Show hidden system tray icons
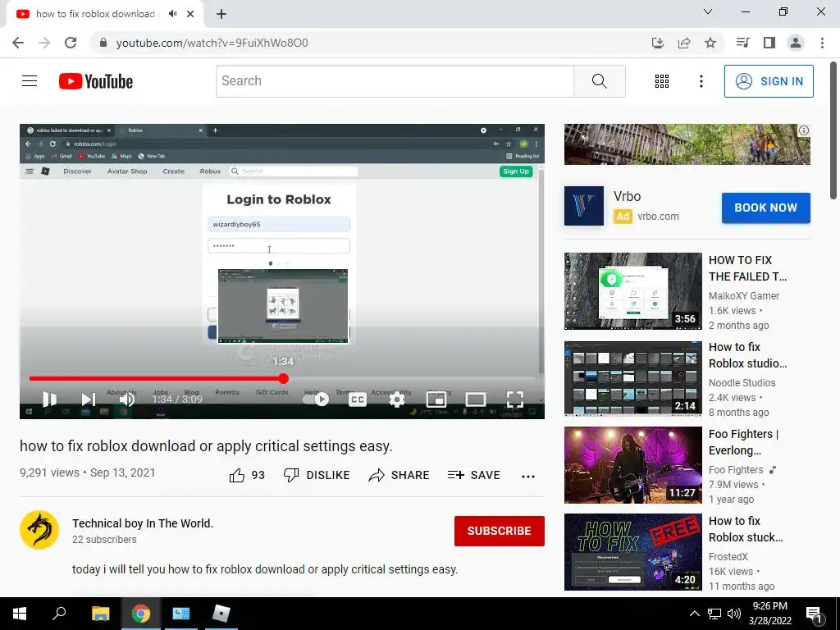 point(694,614)
